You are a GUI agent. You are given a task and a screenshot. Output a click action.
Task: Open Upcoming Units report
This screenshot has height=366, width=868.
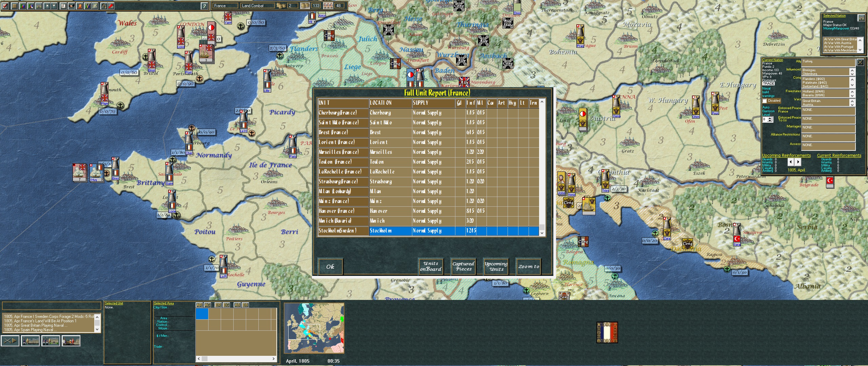496,266
